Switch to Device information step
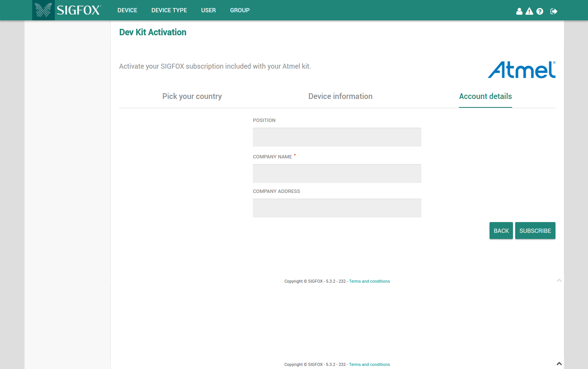588x369 pixels. point(340,96)
